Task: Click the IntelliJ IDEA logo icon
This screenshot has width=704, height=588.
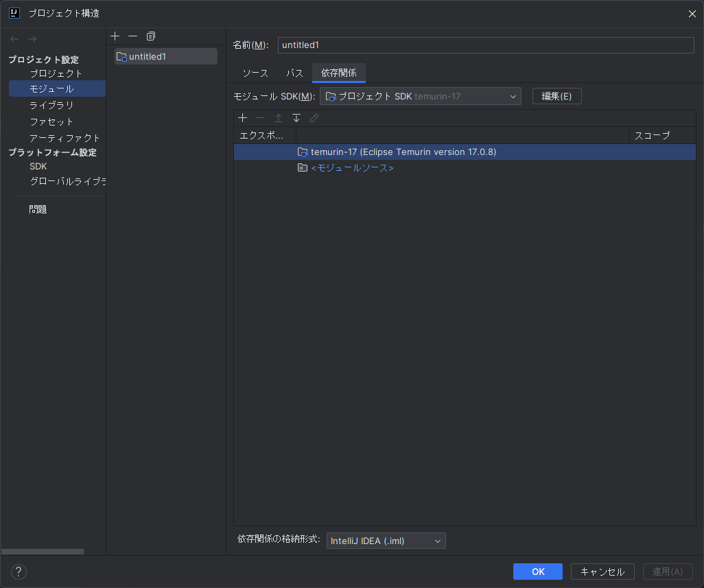Action: point(14,13)
